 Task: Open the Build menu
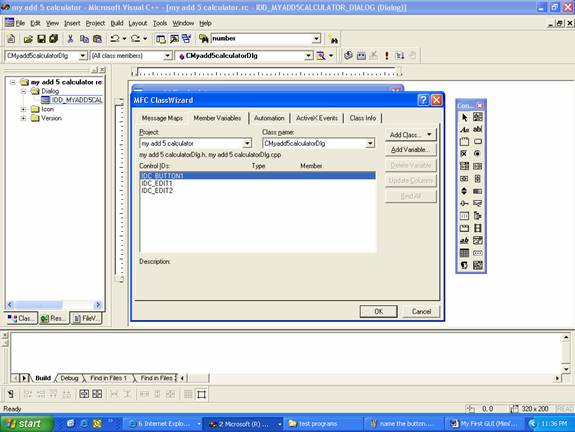click(x=117, y=23)
